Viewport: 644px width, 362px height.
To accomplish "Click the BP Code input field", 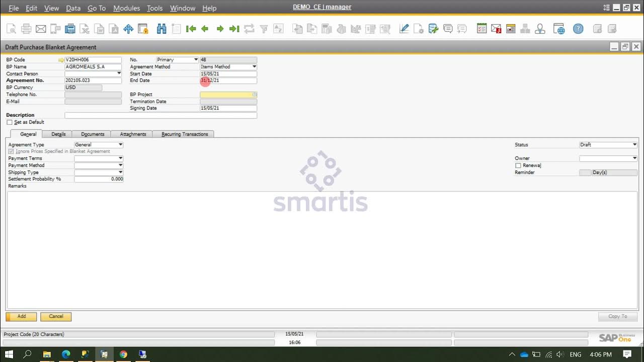I will point(93,60).
